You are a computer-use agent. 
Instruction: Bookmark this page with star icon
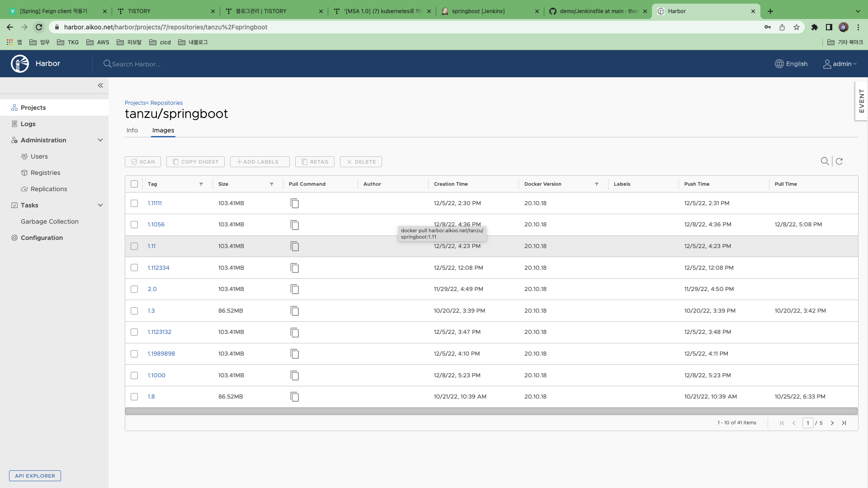(797, 27)
